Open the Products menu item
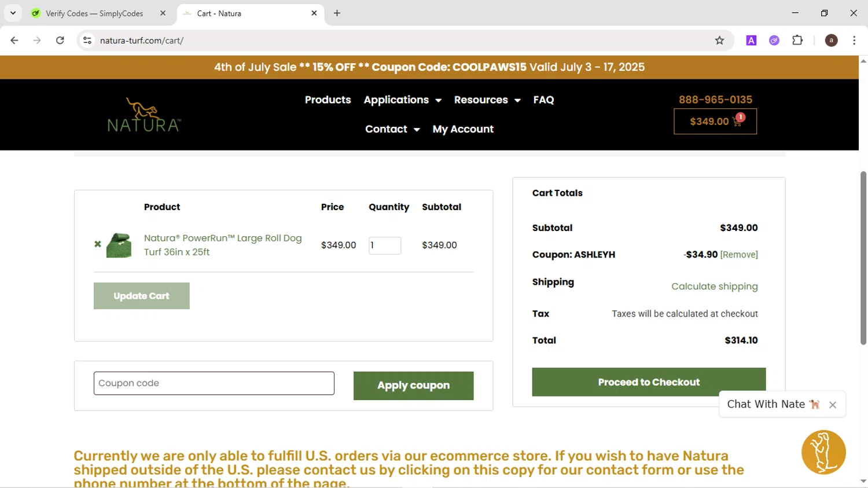 pyautogui.click(x=328, y=100)
